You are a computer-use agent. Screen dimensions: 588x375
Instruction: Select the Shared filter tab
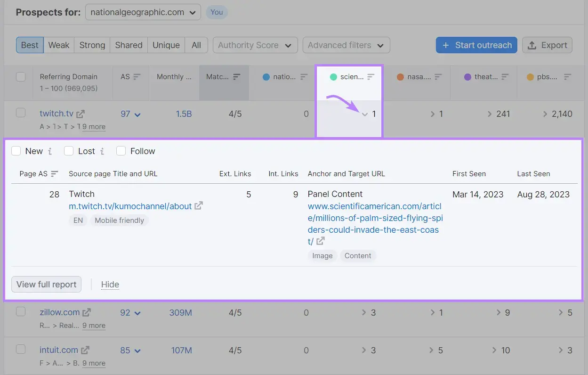129,45
